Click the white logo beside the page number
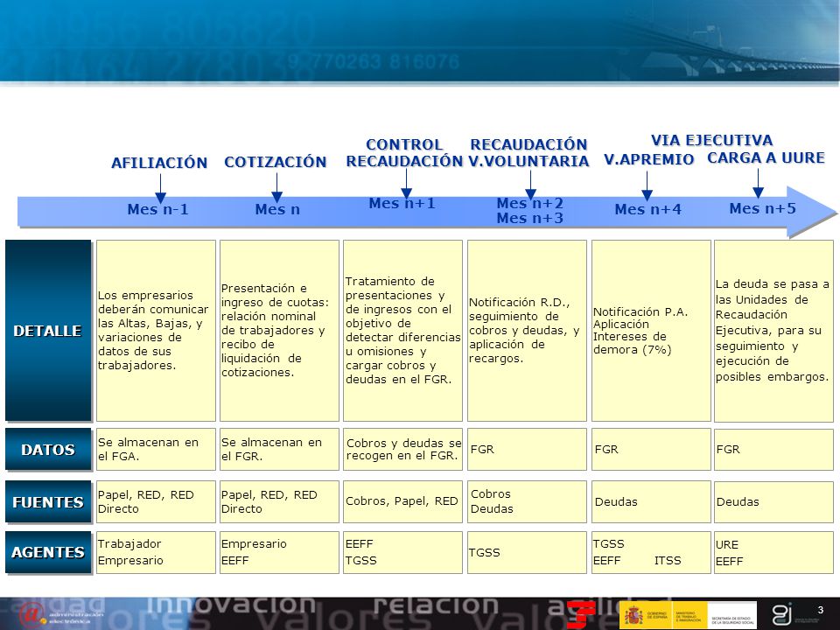Screen dimensions: 840x630 pos(782,614)
